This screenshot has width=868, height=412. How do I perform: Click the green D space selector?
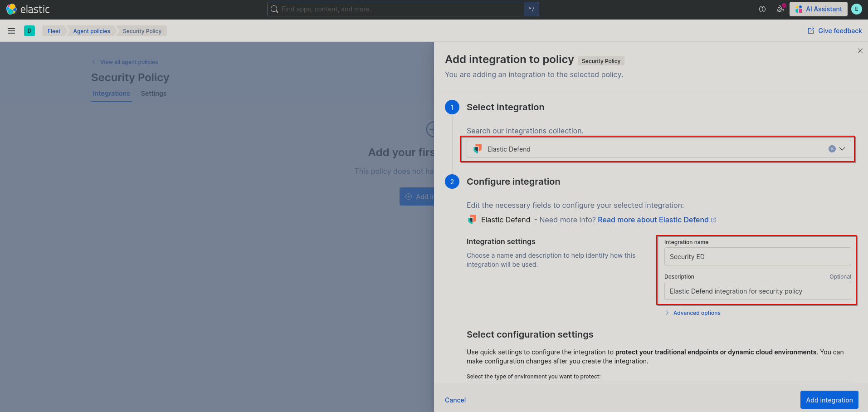(29, 31)
